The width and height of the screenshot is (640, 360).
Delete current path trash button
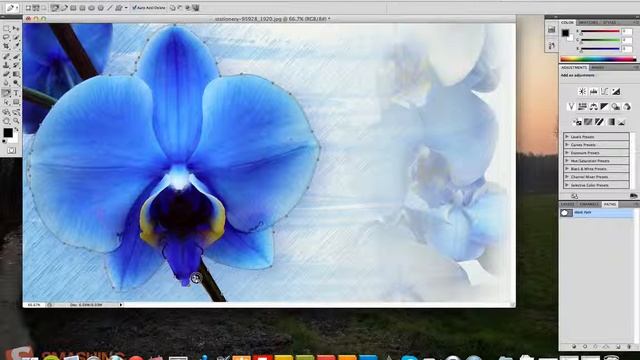[x=629, y=347]
